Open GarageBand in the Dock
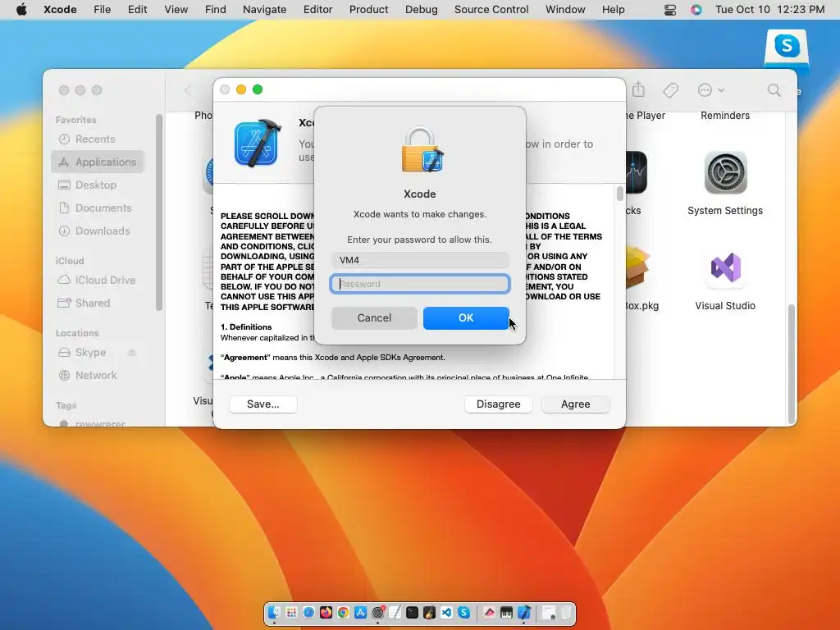This screenshot has height=630, width=840. 429,612
